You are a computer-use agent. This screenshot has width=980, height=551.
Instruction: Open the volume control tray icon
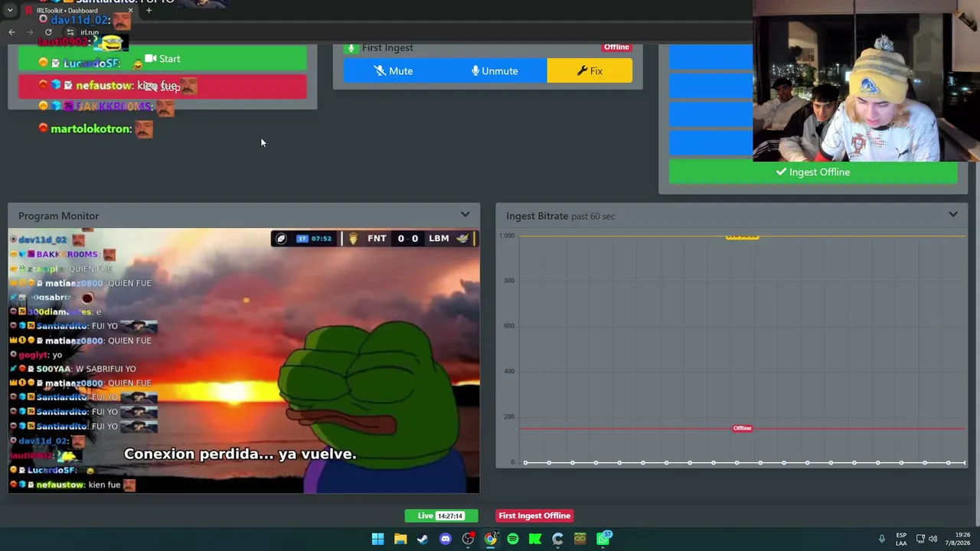click(x=933, y=539)
